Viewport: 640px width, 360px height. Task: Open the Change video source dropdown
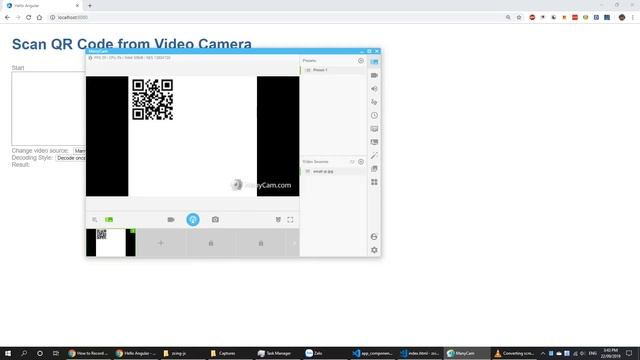(79, 151)
